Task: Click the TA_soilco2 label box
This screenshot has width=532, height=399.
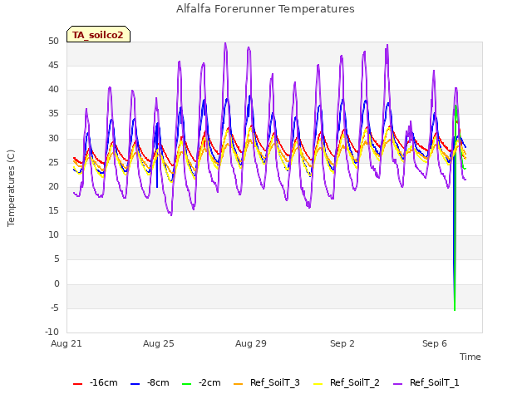Action: [98, 34]
